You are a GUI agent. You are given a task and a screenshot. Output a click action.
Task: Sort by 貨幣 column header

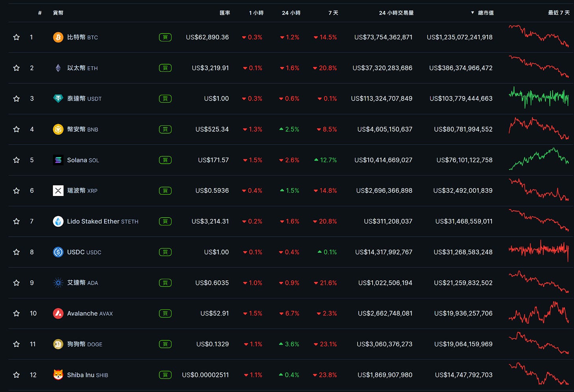coord(58,13)
